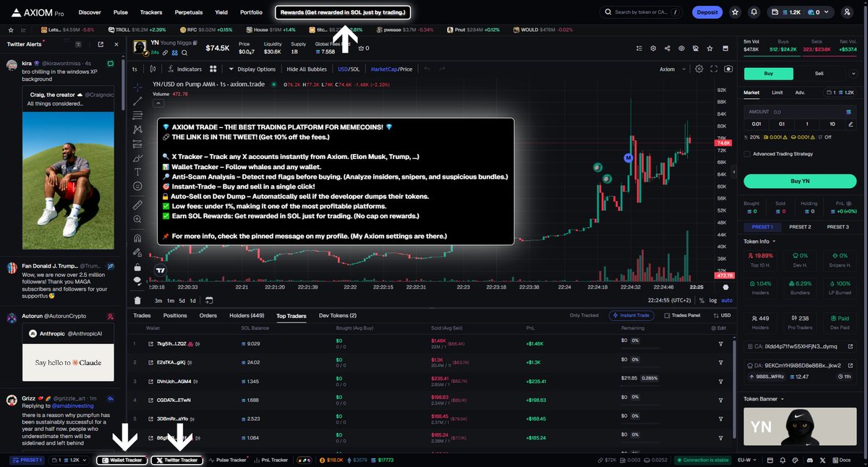The width and height of the screenshot is (868, 467).
Task: Click the trash remove-drawings icon
Action: pos(137,301)
